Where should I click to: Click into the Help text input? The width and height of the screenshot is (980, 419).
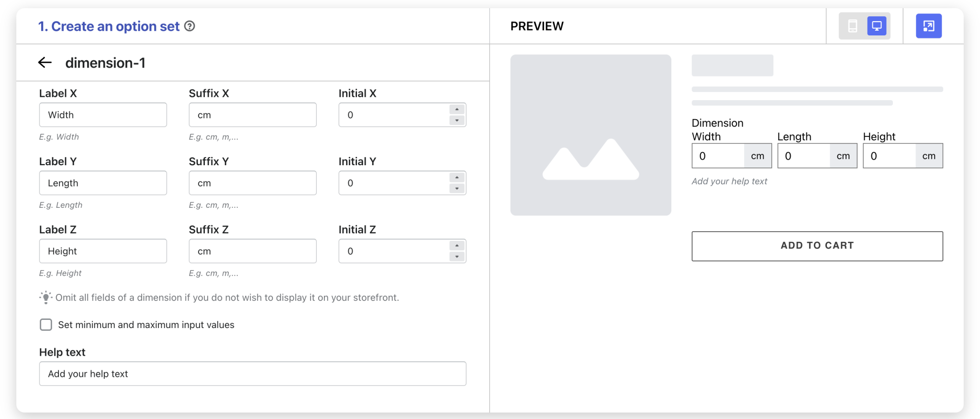[x=252, y=374]
